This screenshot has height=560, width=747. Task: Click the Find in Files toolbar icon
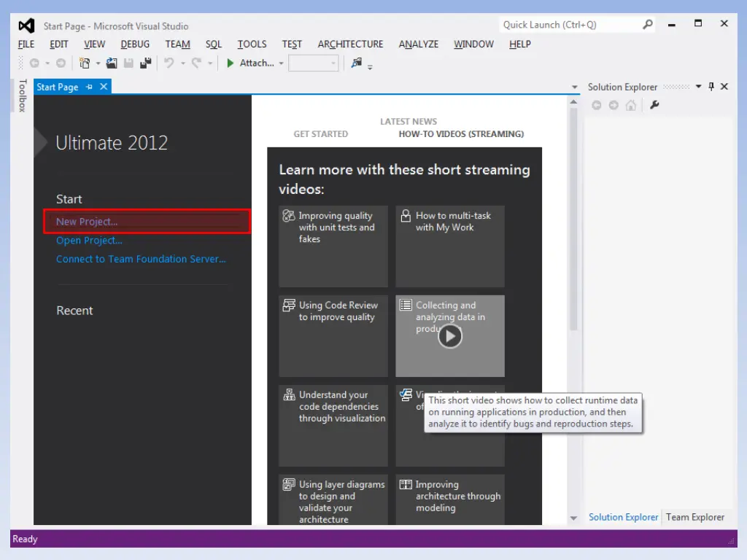356,63
